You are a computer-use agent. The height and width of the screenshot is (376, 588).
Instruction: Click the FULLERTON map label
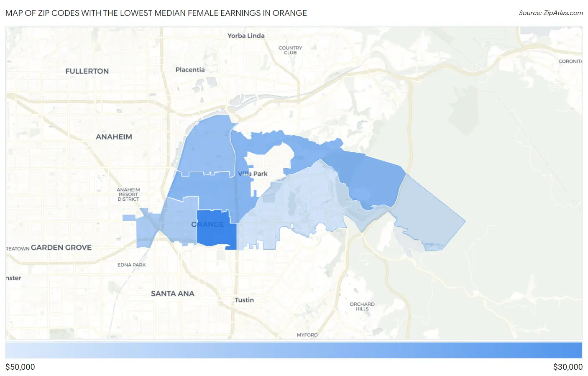(x=87, y=71)
